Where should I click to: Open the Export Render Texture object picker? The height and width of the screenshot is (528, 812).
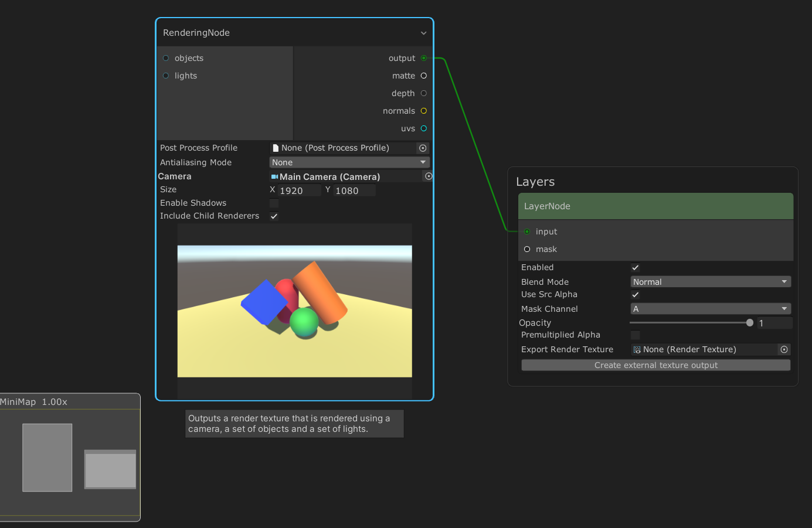[784, 349]
